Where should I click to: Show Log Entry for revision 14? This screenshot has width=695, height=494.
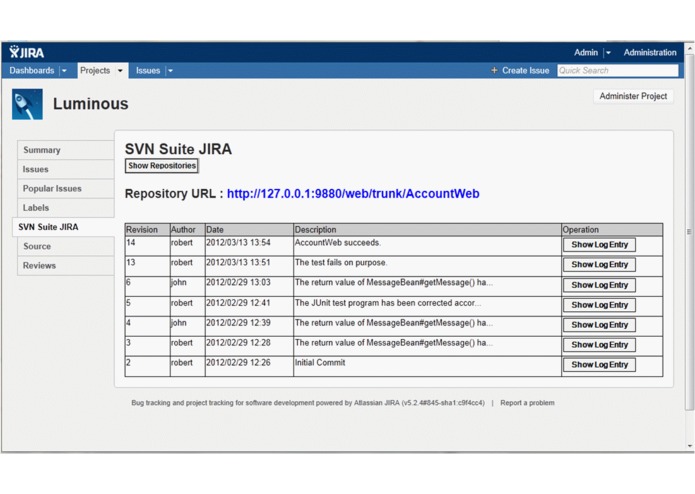(x=599, y=245)
